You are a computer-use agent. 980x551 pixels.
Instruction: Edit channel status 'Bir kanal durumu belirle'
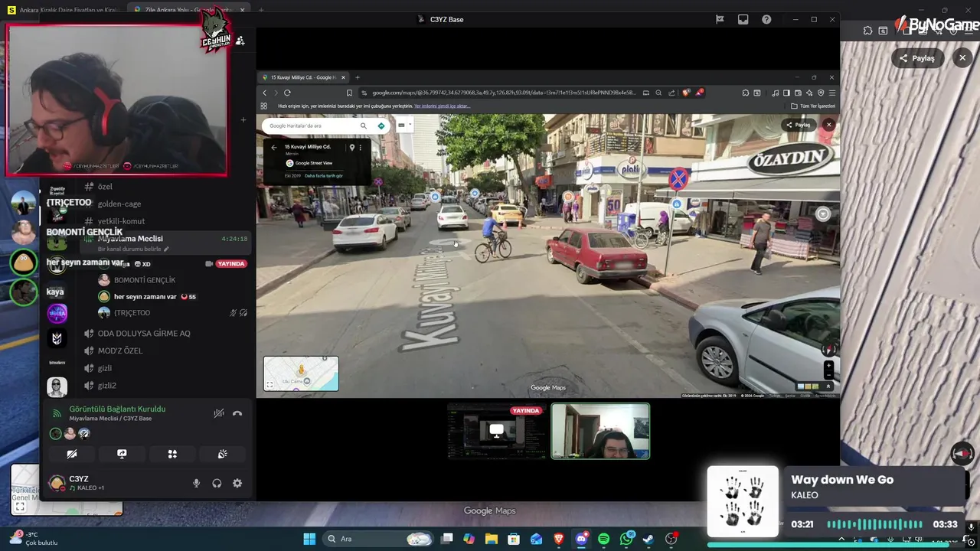click(x=132, y=249)
